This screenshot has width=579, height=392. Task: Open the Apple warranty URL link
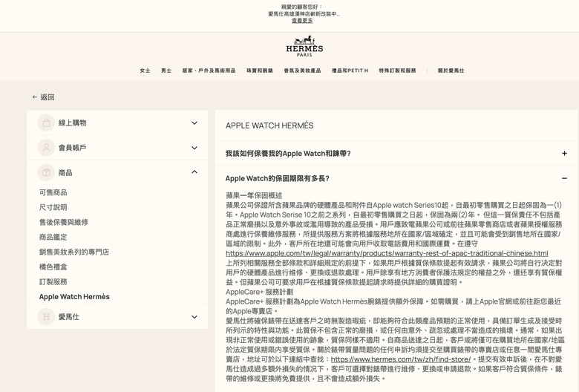[x=387, y=253]
